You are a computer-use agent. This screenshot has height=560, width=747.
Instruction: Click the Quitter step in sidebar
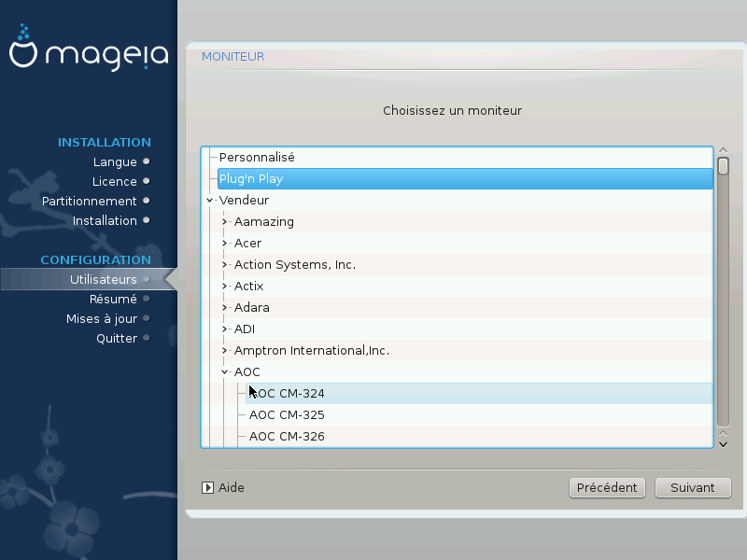[x=117, y=338]
